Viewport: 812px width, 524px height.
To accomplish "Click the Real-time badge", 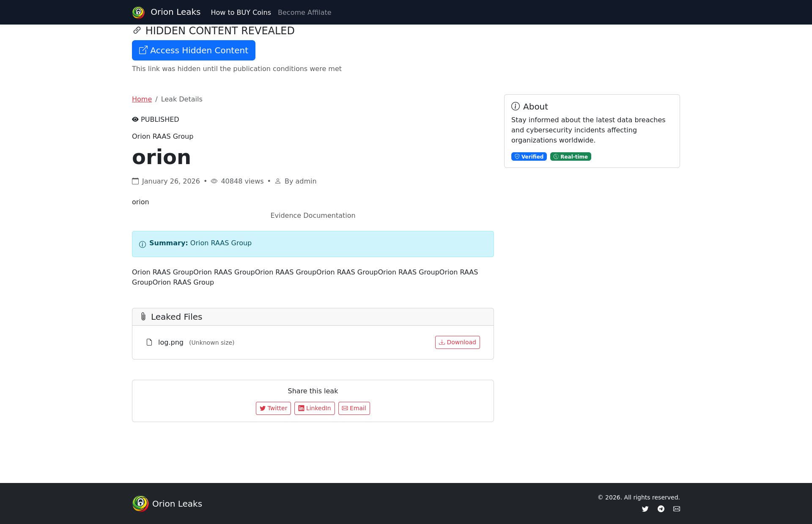I will pyautogui.click(x=571, y=156).
